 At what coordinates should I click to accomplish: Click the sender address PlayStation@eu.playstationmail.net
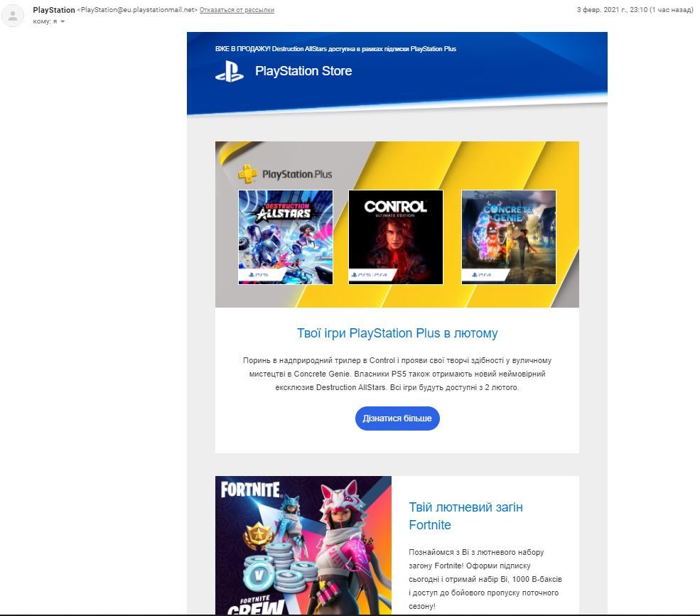[x=137, y=10]
